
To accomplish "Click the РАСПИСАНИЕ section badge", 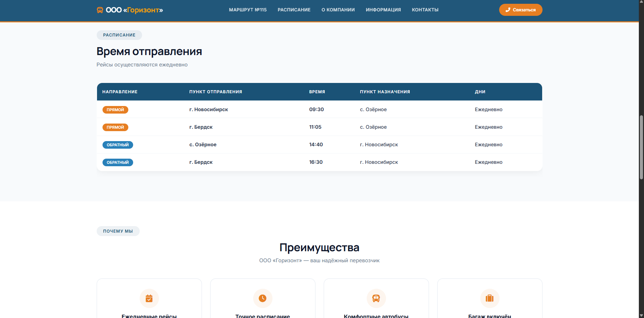I will (x=119, y=35).
